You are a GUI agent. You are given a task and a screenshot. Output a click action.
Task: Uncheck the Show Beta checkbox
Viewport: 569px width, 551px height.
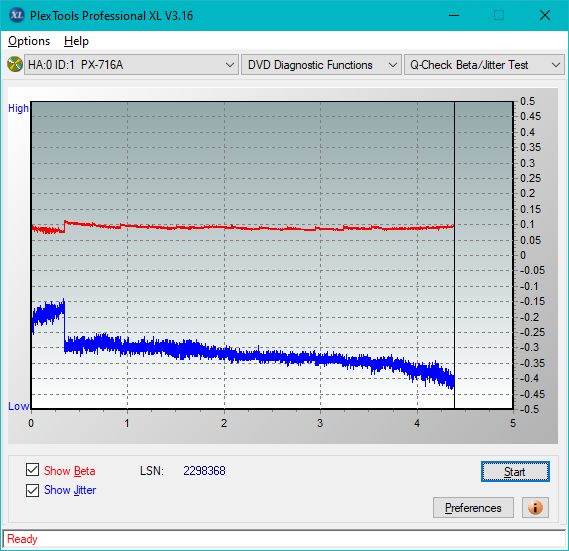click(32, 470)
